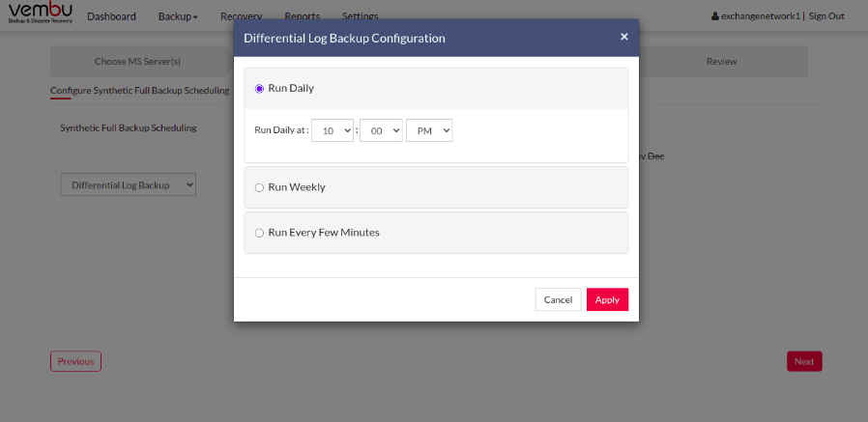This screenshot has height=422, width=868.
Task: Select the Review step
Action: [722, 62]
